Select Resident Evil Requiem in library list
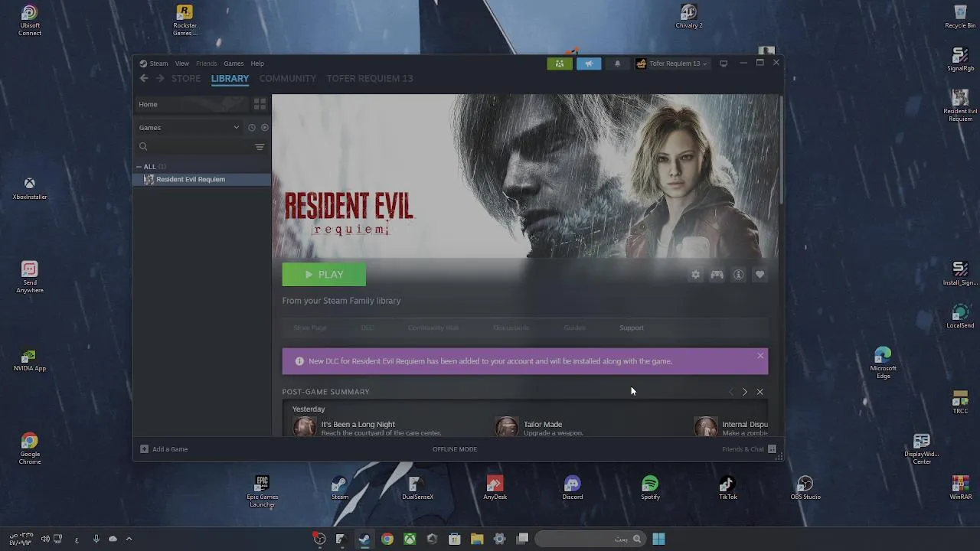 pos(202,179)
